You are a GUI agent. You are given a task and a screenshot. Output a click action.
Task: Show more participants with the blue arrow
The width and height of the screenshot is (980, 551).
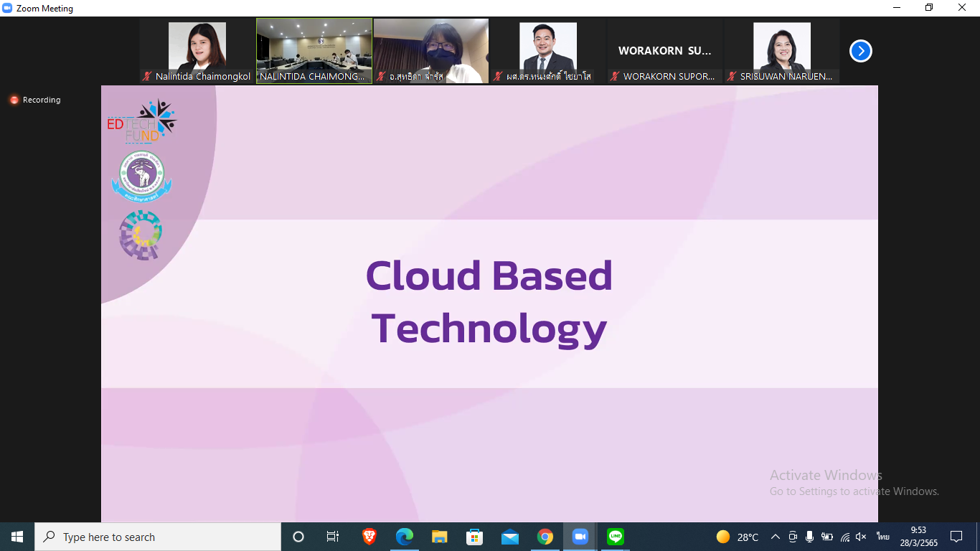pos(860,51)
